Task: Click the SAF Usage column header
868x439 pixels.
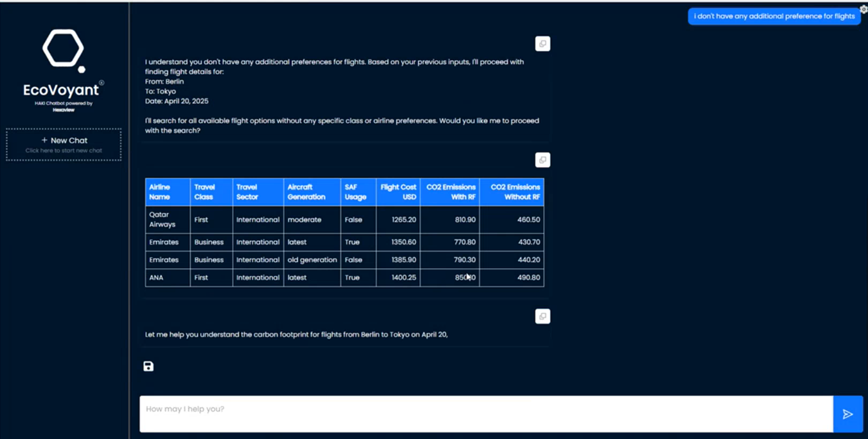Action: click(x=358, y=192)
